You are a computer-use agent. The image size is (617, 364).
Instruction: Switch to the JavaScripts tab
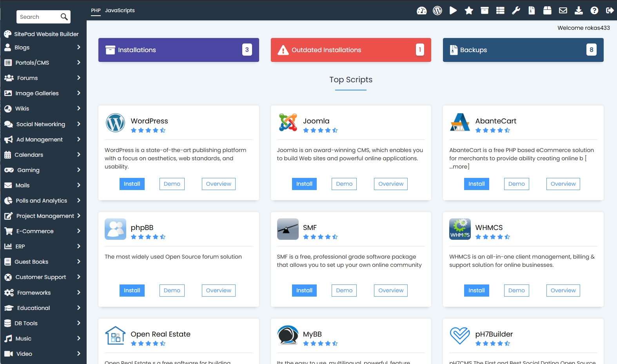click(x=120, y=11)
